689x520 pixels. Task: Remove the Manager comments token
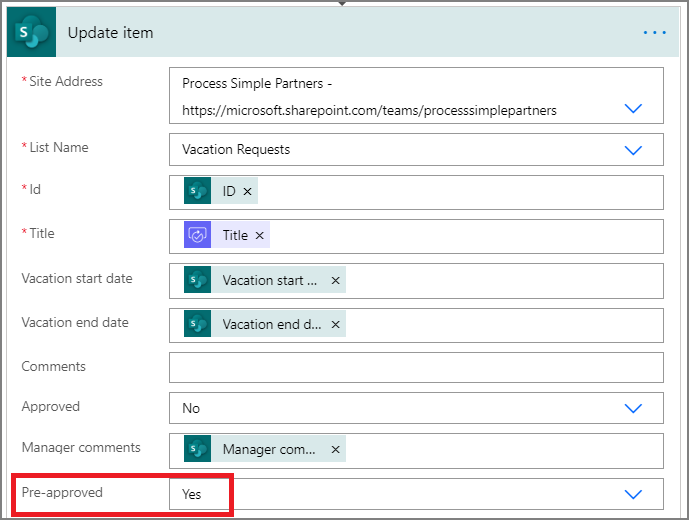[x=335, y=450]
